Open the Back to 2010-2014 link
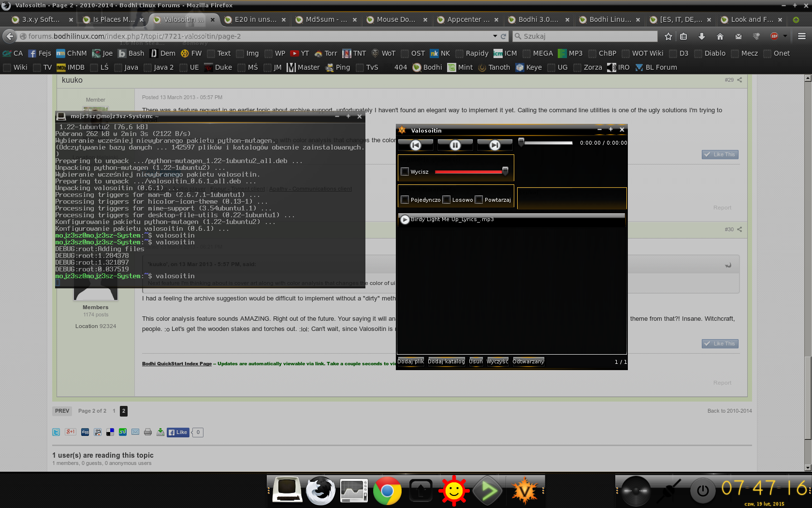The height and width of the screenshot is (508, 812). tap(729, 411)
